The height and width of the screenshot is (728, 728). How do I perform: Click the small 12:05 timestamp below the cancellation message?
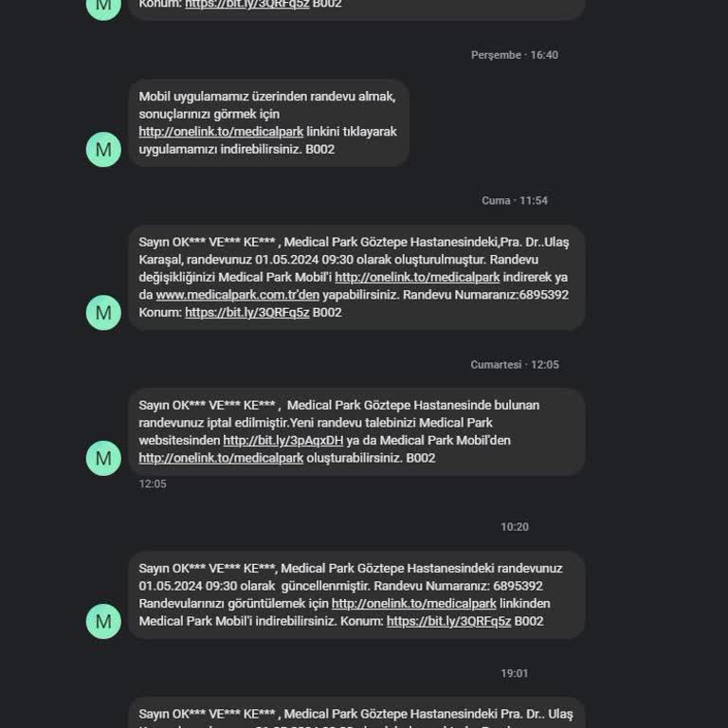click(x=153, y=483)
